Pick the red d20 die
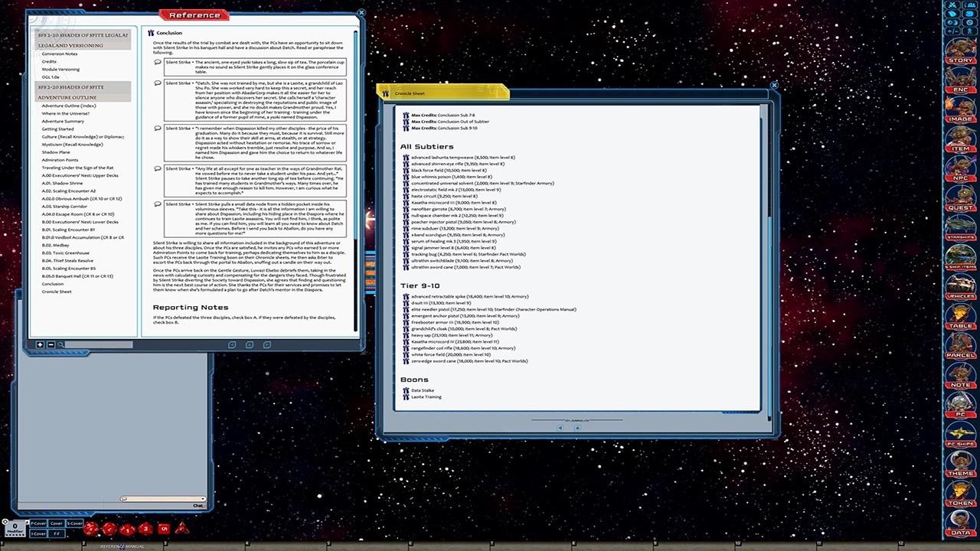 [x=90, y=528]
